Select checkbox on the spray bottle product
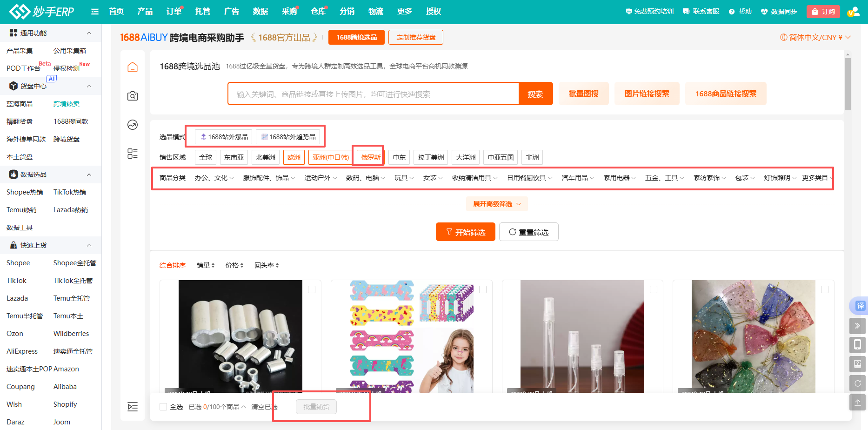This screenshot has height=430, width=868. pyautogui.click(x=654, y=289)
